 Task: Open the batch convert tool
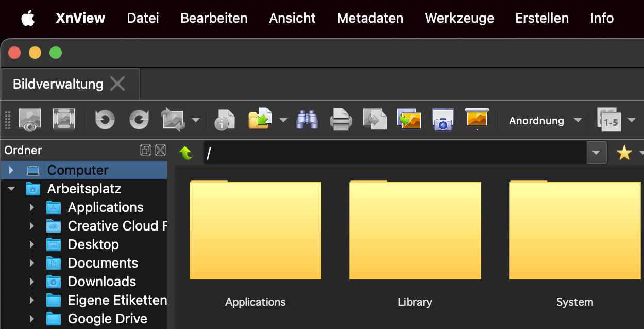coord(375,120)
